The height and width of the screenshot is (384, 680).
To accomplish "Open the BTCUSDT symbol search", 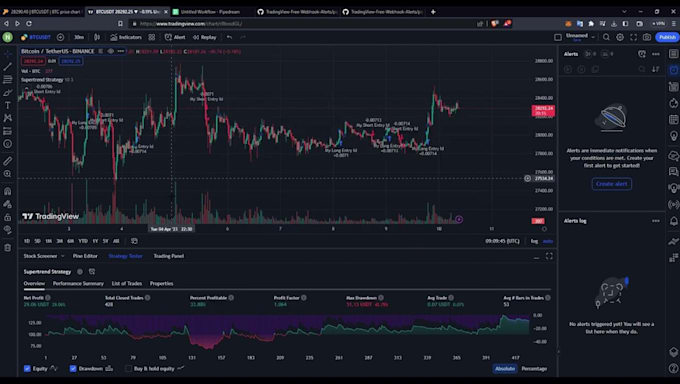I will pos(36,37).
